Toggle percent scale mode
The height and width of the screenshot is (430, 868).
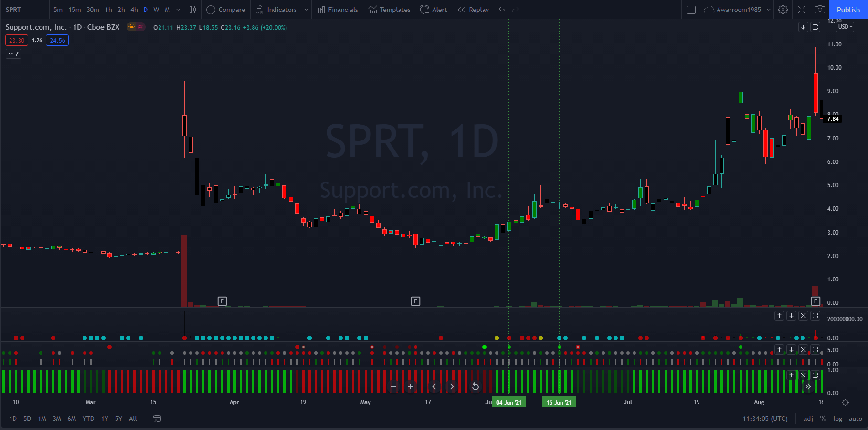[823, 419]
